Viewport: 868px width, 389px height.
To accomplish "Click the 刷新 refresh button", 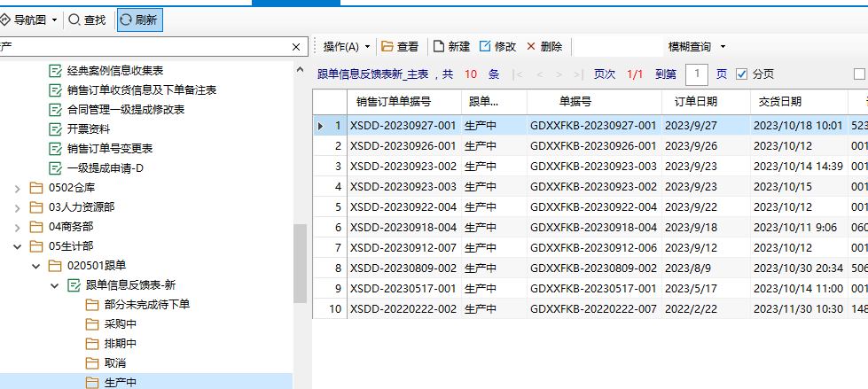I will coord(139,19).
